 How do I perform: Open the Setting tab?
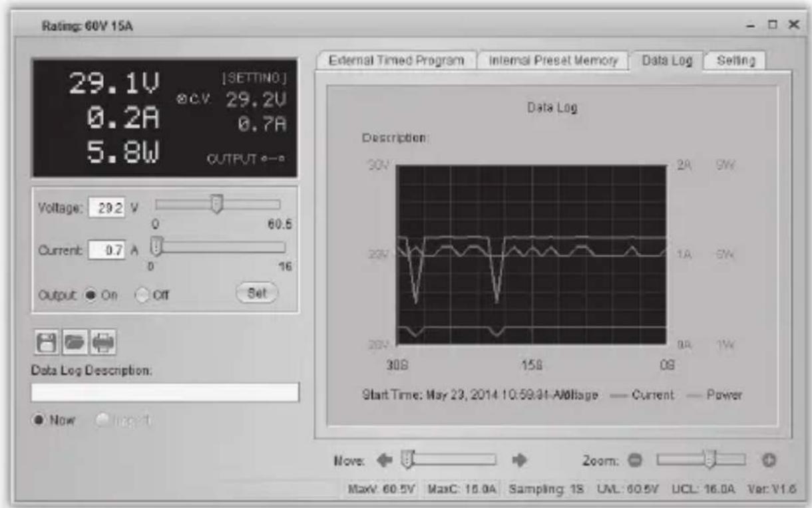click(x=736, y=60)
